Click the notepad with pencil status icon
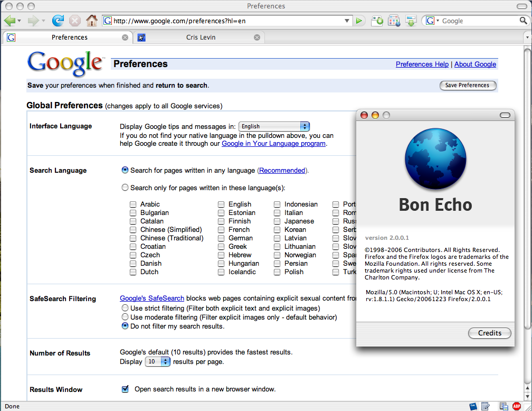Viewport: 532px width, 411px height. pos(486,406)
